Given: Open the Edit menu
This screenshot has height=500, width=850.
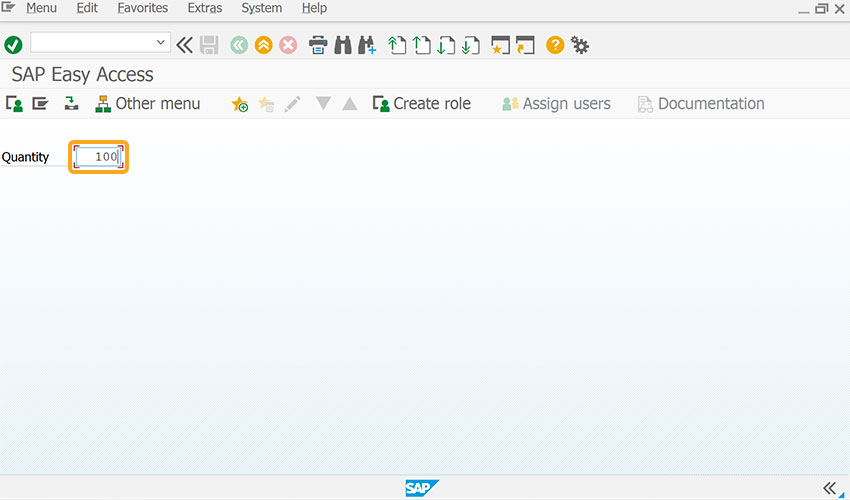Looking at the screenshot, I should pos(87,8).
